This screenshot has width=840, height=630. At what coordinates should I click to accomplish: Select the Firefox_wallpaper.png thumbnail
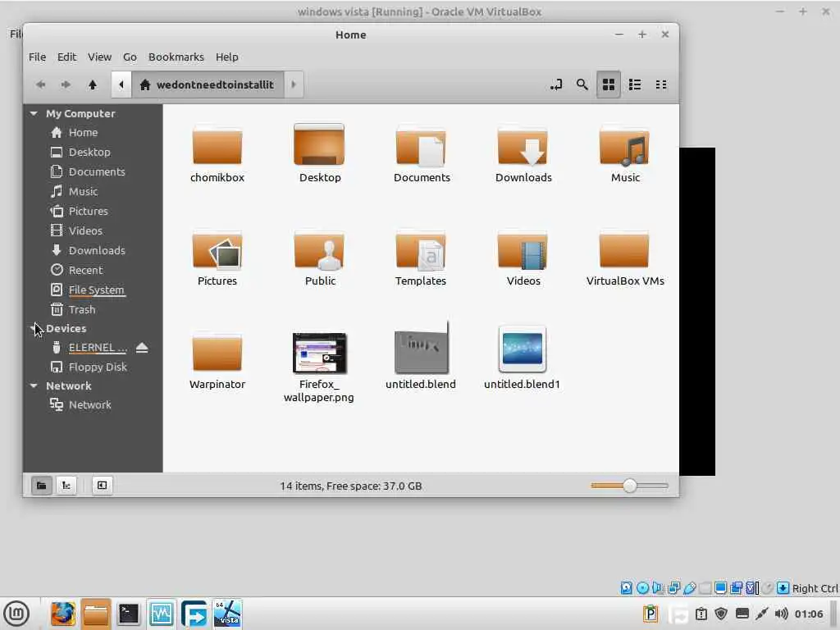[319, 353]
